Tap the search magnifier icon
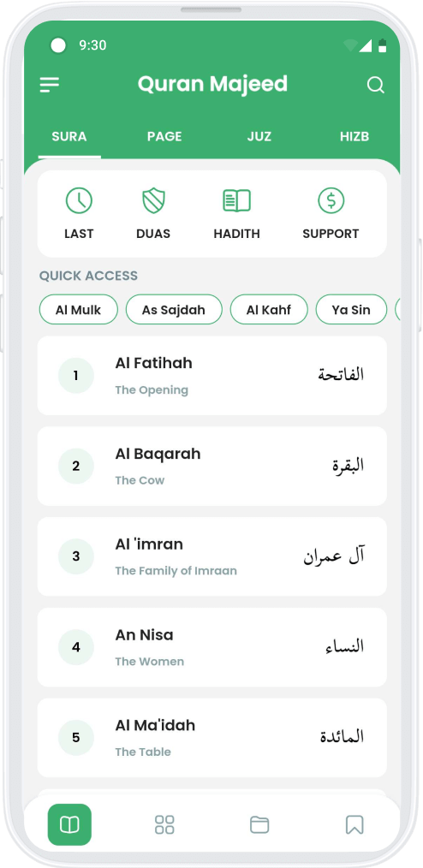This screenshot has height=868, width=423. point(375,85)
